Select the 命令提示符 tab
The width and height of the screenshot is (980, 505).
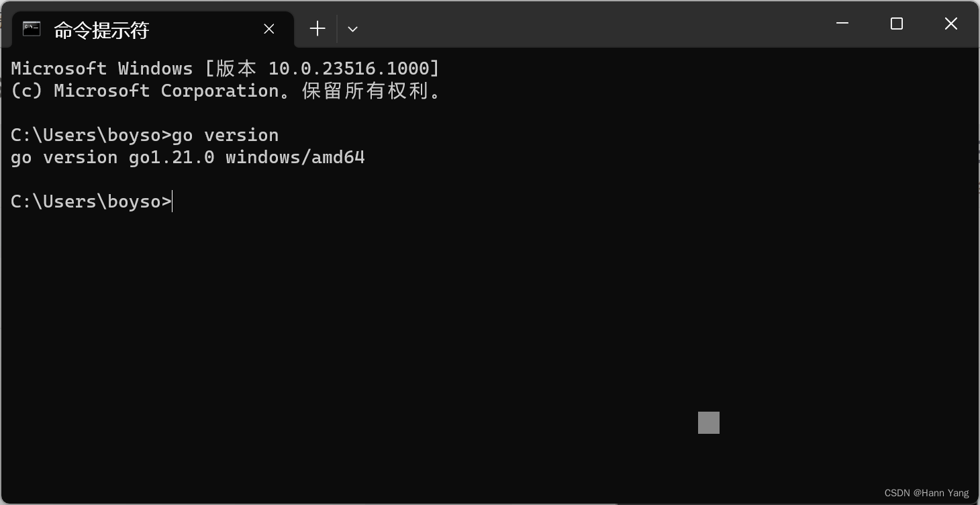tap(134, 29)
